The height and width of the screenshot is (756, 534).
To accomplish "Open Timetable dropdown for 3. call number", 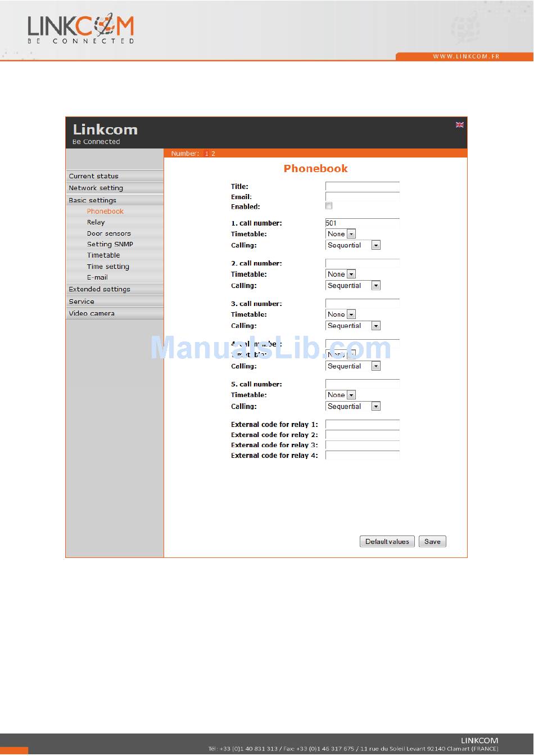I will pyautogui.click(x=341, y=314).
